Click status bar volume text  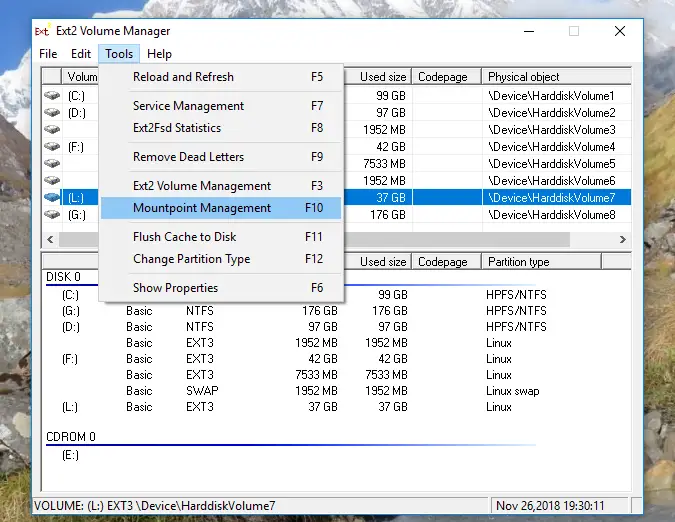point(154,506)
